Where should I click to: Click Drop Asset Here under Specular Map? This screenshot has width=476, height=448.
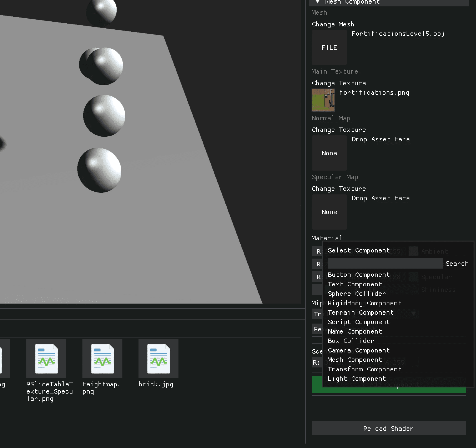pos(381,198)
